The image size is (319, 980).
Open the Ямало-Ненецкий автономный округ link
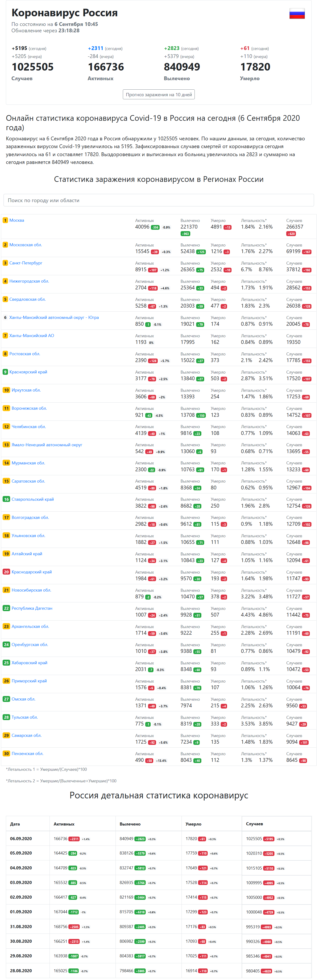(x=47, y=445)
